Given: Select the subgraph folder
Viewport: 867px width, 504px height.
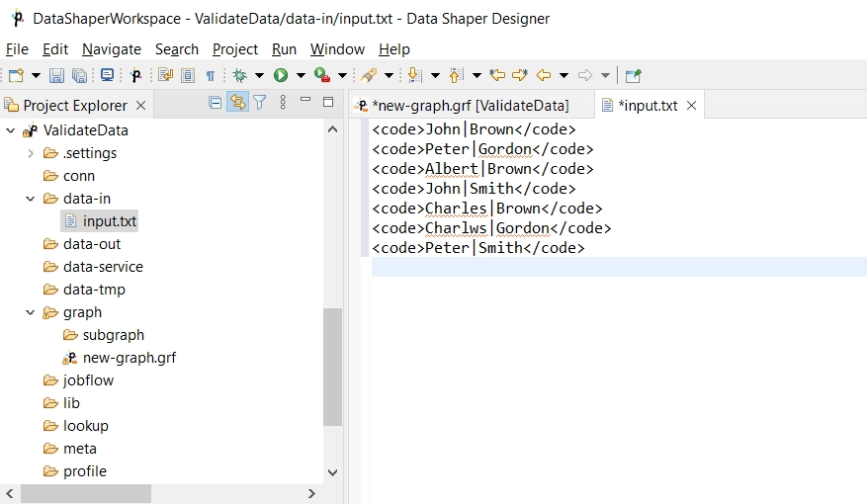Looking at the screenshot, I should [113, 335].
